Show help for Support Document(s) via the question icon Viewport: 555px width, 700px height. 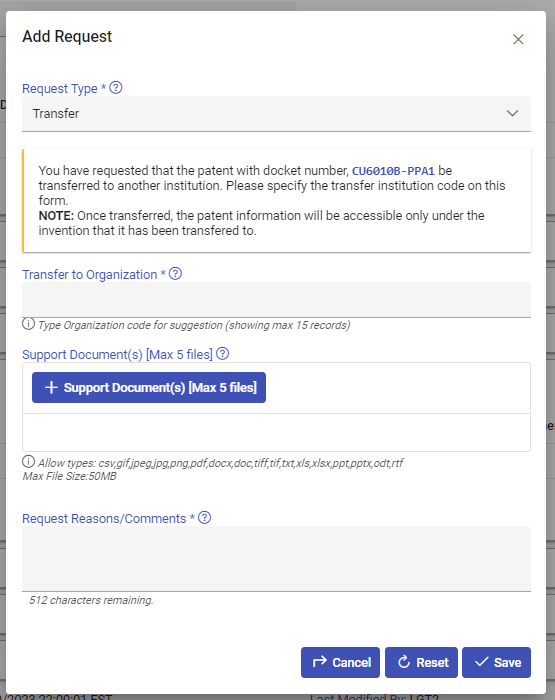coord(222,354)
